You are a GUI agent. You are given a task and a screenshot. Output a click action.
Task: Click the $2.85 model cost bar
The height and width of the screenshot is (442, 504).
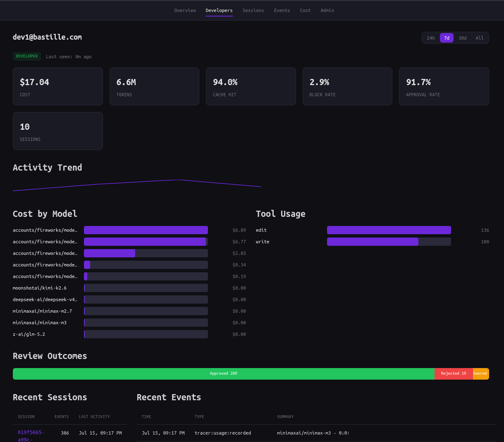[x=146, y=253]
